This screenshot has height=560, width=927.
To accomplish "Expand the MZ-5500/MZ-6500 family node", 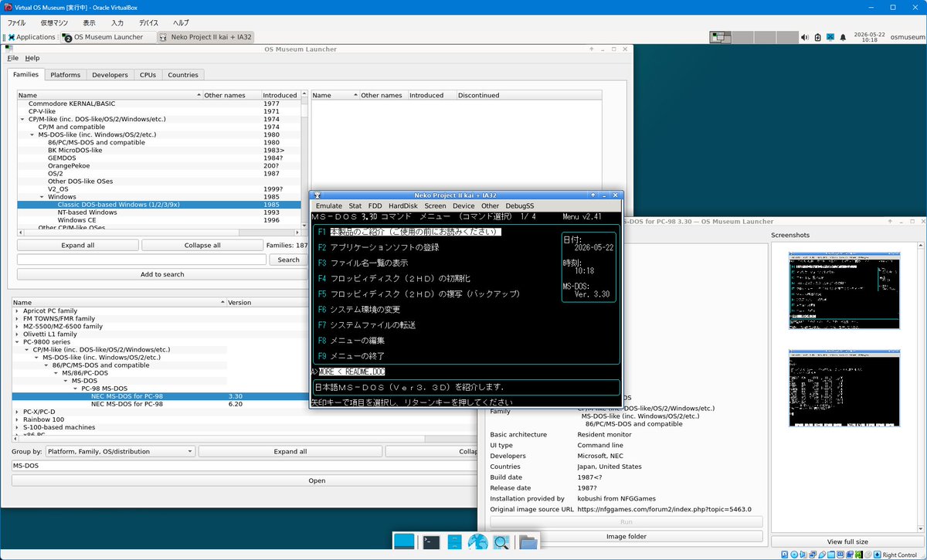I will pos(16,326).
